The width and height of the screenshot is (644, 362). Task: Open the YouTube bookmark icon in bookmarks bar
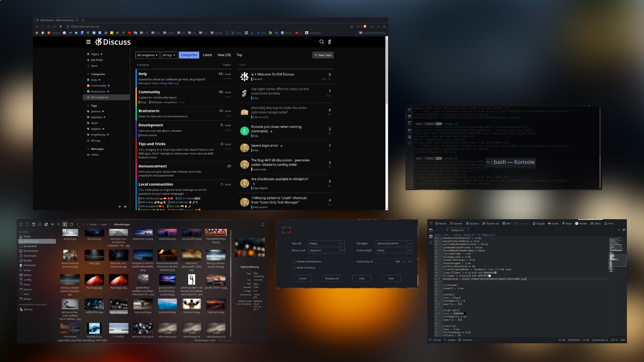pyautogui.click(x=129, y=33)
